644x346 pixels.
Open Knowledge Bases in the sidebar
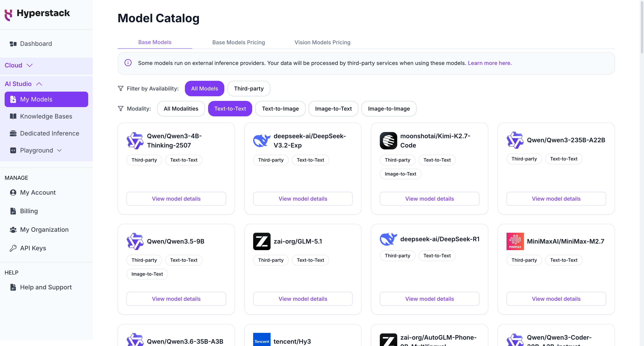46,116
